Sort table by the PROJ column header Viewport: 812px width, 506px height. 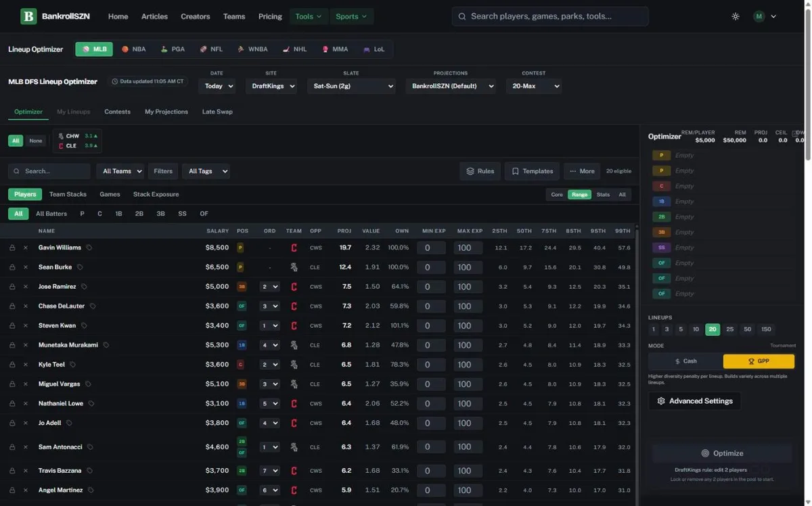344,231
